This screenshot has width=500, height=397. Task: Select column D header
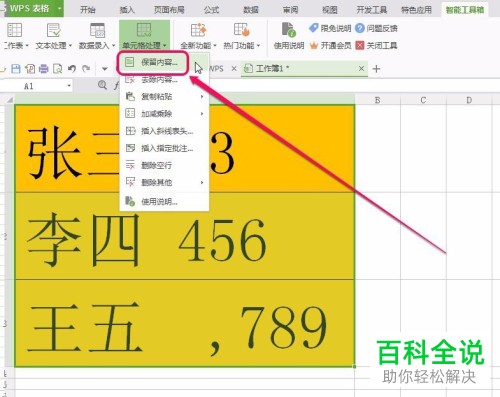click(x=469, y=100)
